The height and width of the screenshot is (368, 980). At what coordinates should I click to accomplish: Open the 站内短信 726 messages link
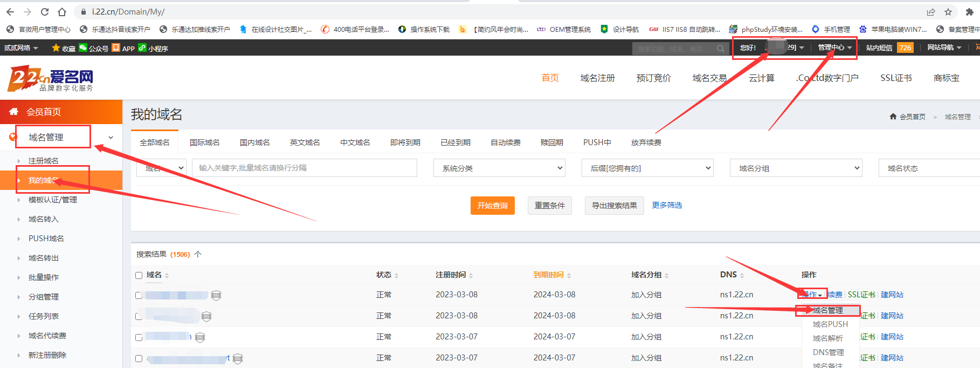click(x=889, y=47)
